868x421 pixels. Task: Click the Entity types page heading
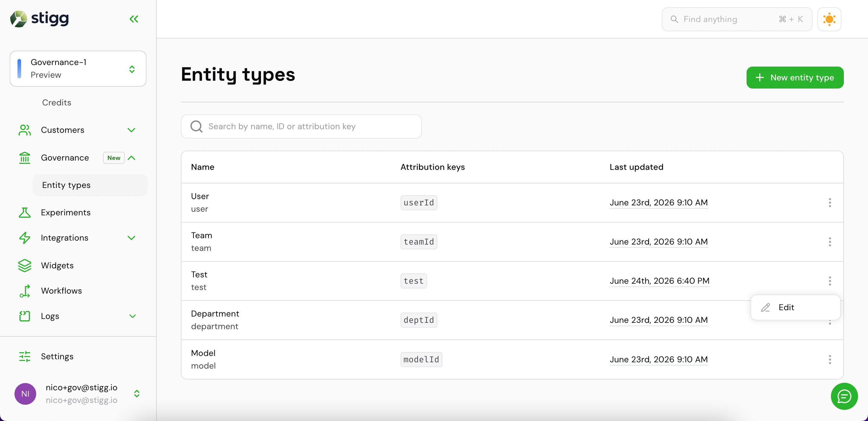[238, 74]
